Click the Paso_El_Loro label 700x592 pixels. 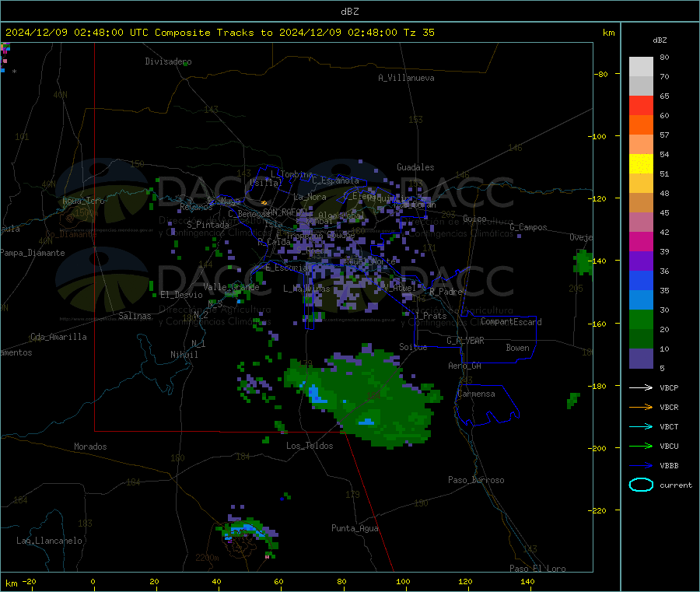click(x=537, y=568)
